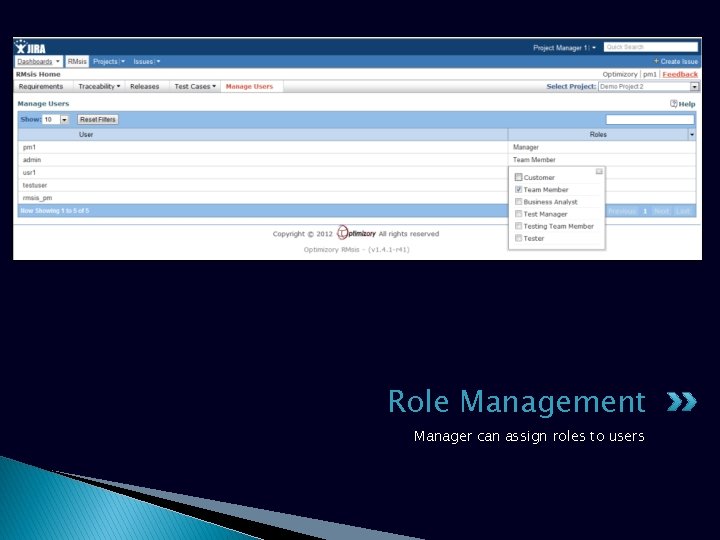Viewport: 720px width, 540px height.
Task: Select the Tester role checkbox
Action: point(518,238)
